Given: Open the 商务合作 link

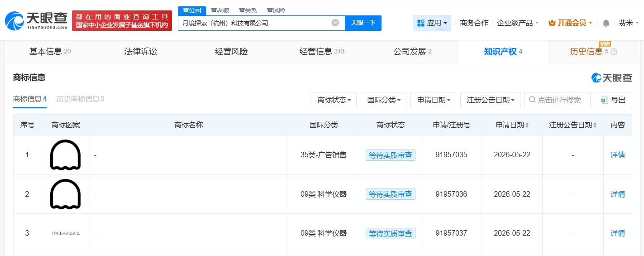Looking at the screenshot, I should [474, 23].
